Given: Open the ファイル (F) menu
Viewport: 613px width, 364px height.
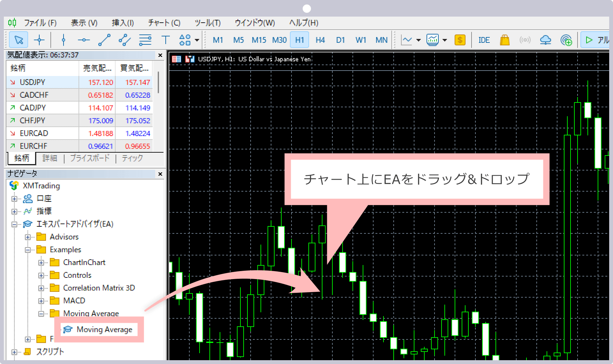Looking at the screenshot, I should [40, 23].
